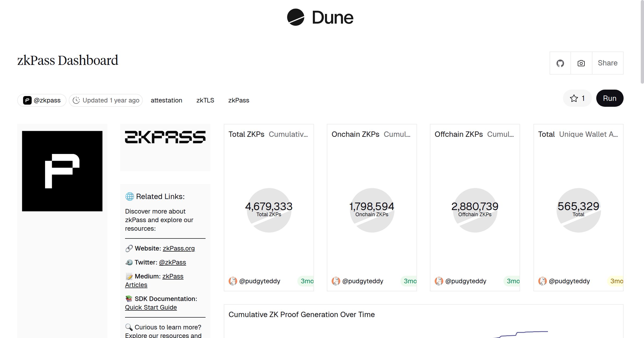Open the dashboard GitHub icon
The width and height of the screenshot is (644, 338).
point(560,63)
